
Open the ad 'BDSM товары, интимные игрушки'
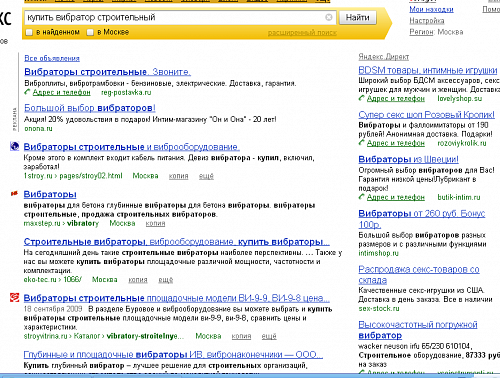(428, 70)
